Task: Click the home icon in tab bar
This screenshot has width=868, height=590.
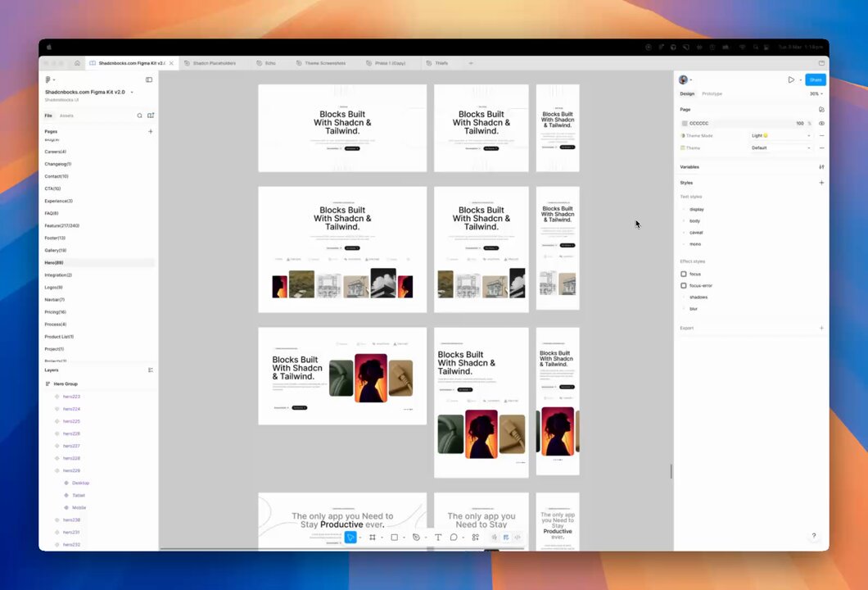Action: 77,63
